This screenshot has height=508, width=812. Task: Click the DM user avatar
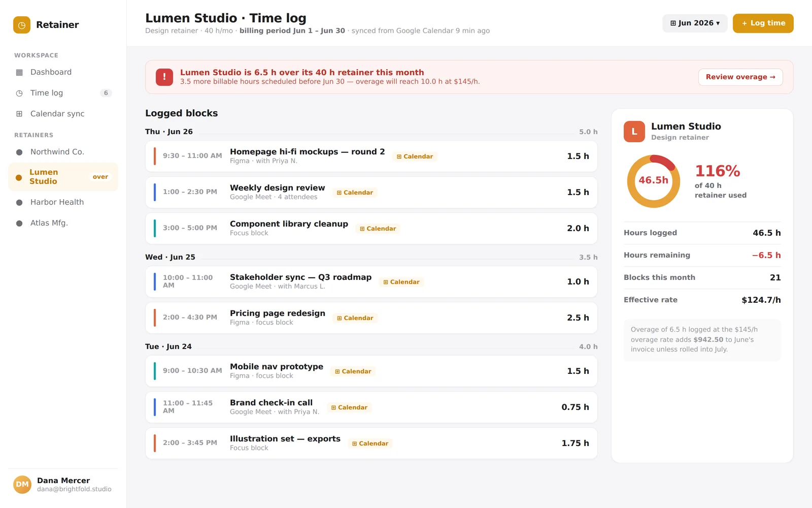pos(22,485)
